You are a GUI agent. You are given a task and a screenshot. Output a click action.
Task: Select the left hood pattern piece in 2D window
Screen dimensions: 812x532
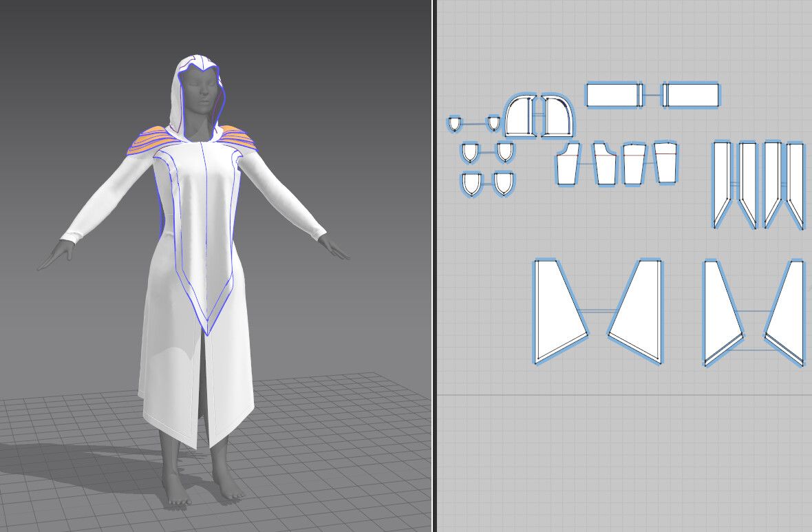[520, 116]
